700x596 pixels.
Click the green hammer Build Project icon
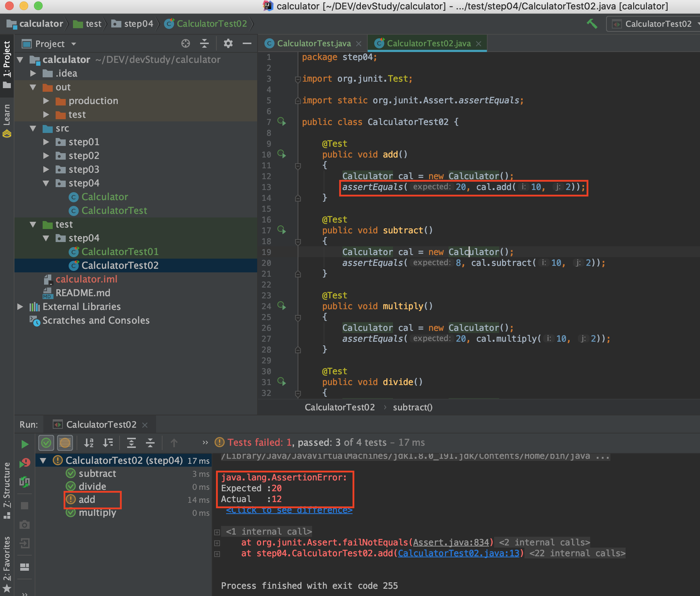(592, 24)
